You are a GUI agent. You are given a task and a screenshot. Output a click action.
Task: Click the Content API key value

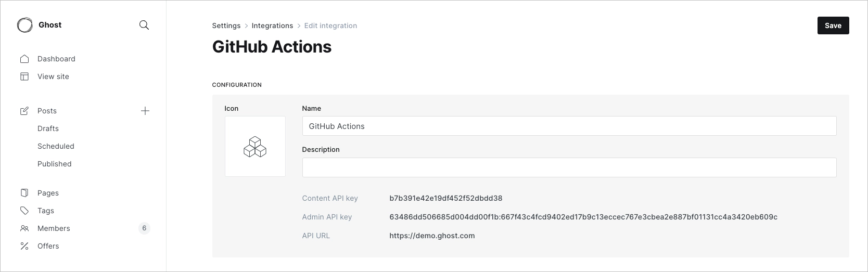446,198
